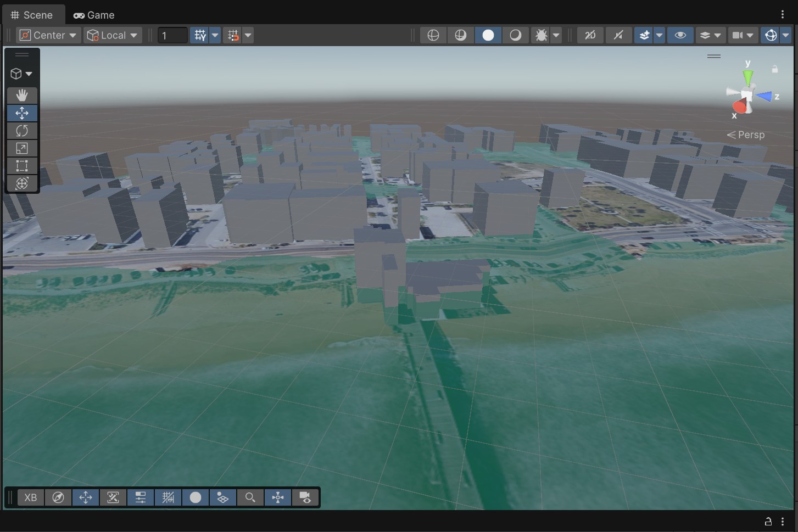This screenshot has width=798, height=532.
Task: Toggle 2D view mode
Action: (x=590, y=35)
